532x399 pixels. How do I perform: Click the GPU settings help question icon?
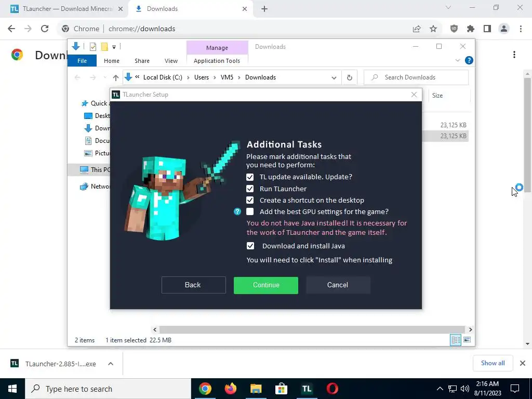(x=237, y=212)
